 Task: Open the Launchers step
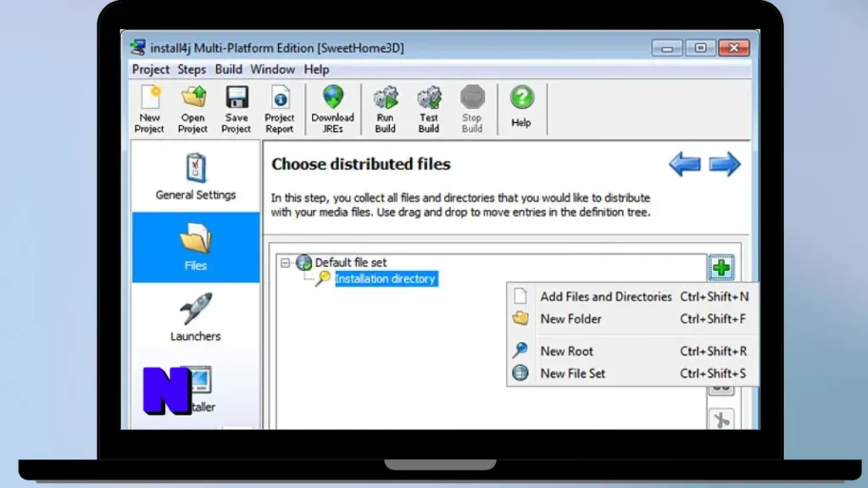click(x=196, y=318)
